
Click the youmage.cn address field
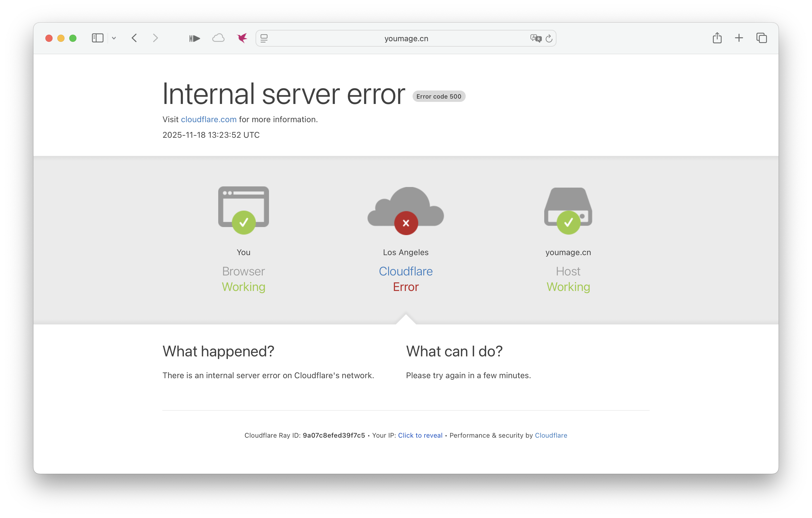(x=406, y=39)
